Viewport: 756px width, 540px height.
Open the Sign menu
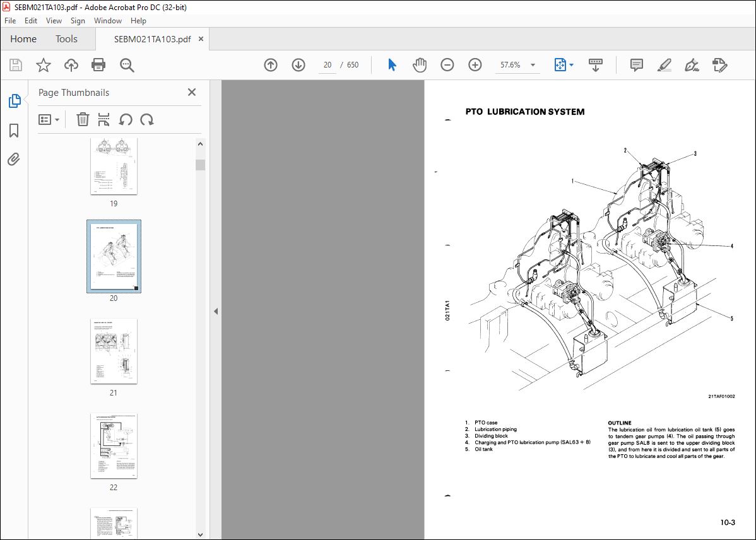click(78, 21)
